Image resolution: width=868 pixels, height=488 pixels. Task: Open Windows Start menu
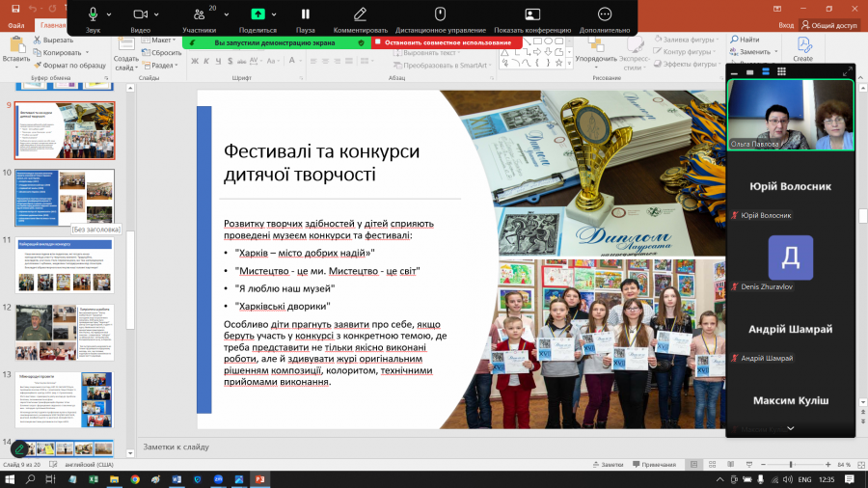coord(10,479)
